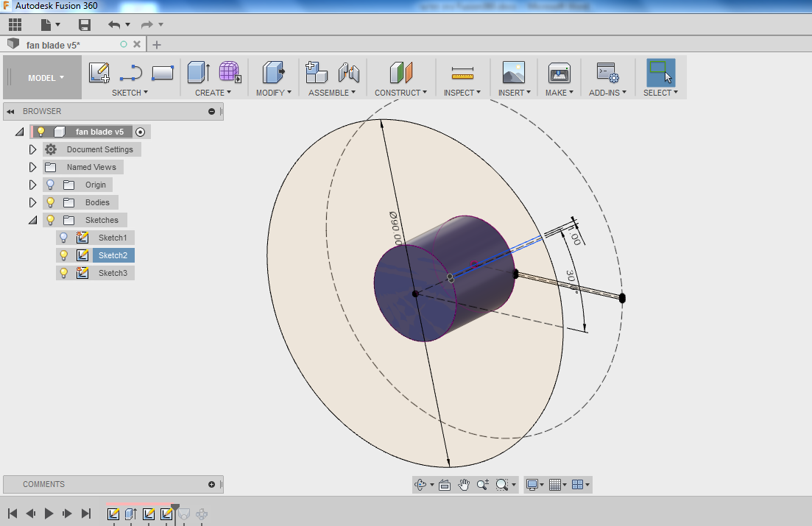This screenshot has height=526, width=812.
Task: Open Display Settings monitor icon
Action: click(x=532, y=485)
